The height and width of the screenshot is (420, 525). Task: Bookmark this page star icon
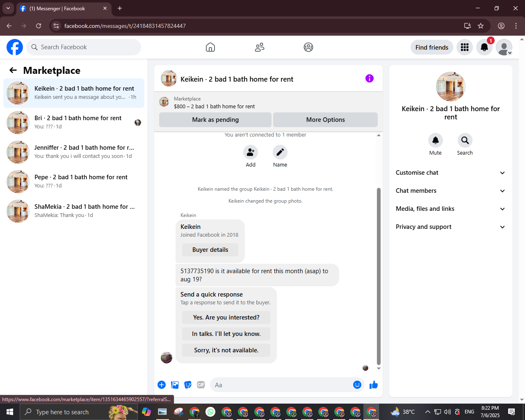click(481, 26)
